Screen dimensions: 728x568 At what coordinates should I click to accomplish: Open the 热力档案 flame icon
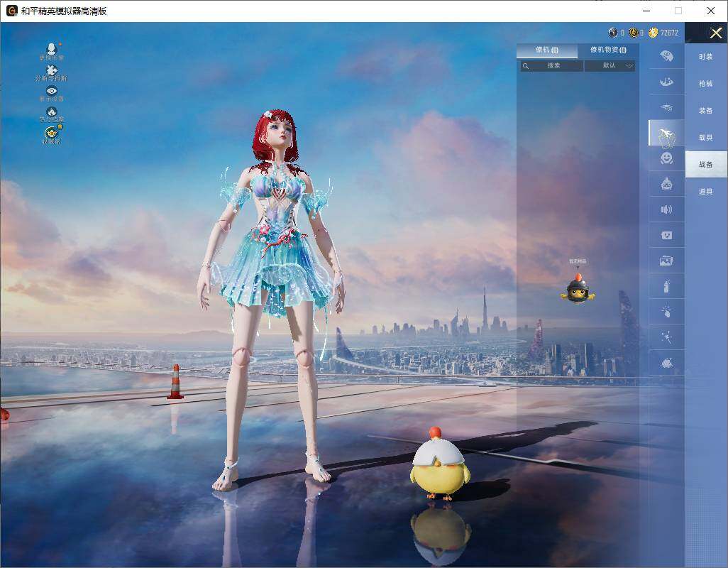52,112
